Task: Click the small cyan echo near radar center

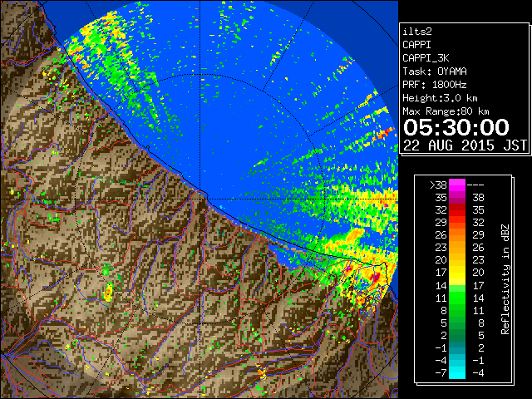Action: (x=221, y=207)
